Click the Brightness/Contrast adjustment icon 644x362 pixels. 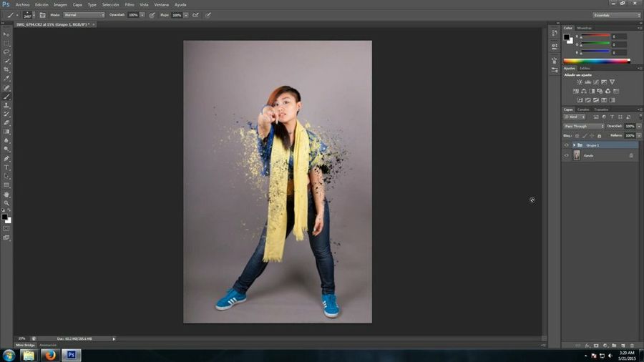tap(580, 82)
